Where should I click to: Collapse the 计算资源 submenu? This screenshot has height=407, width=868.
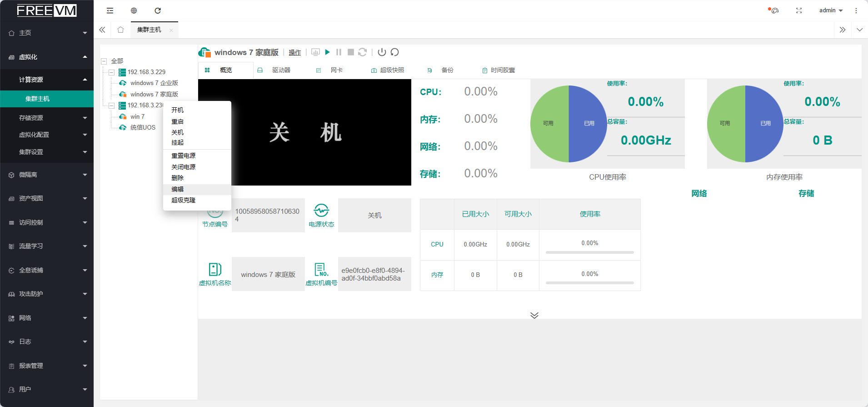(x=47, y=80)
